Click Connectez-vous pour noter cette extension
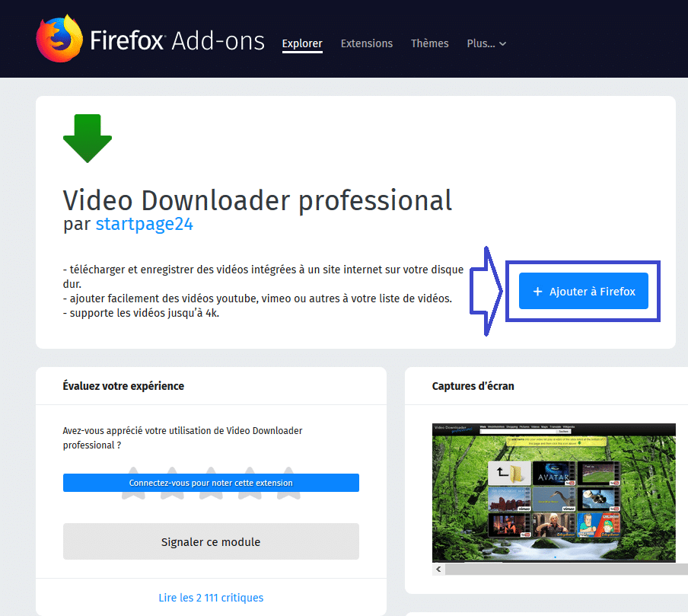Image resolution: width=688 pixels, height=616 pixels. (211, 483)
